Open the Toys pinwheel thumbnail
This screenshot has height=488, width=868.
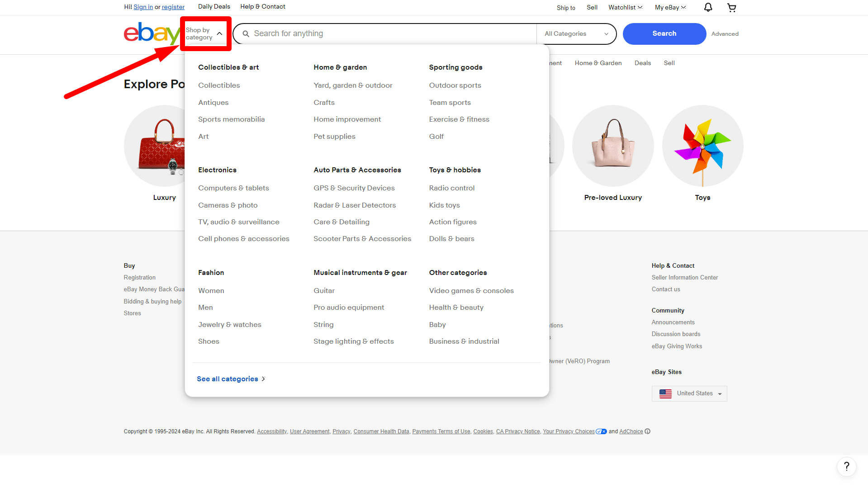[702, 146]
